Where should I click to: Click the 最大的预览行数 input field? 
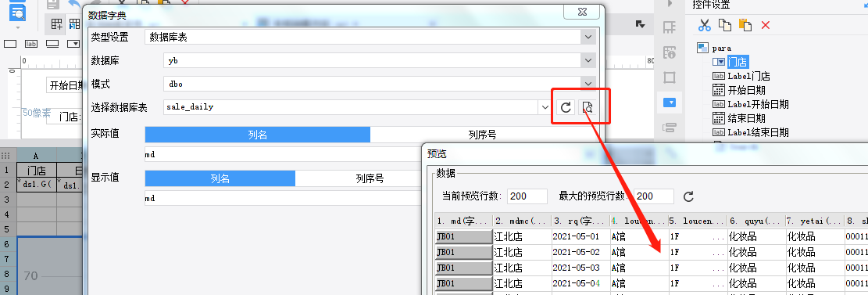coord(654,196)
